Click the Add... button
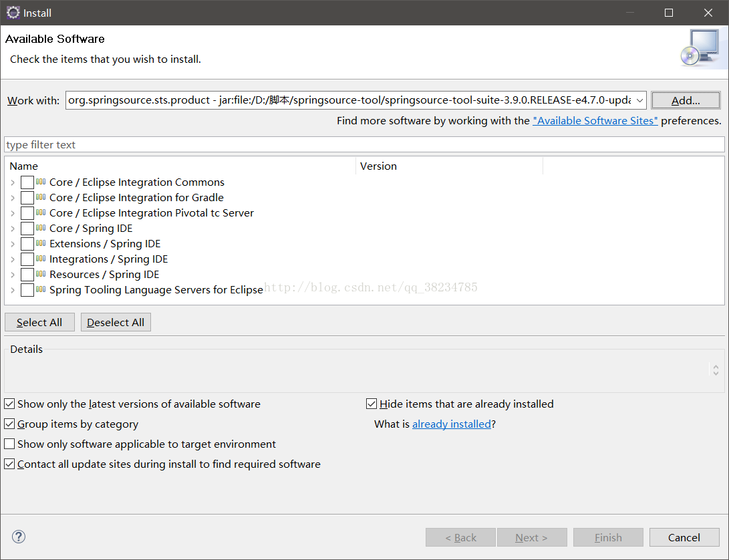 coord(686,100)
